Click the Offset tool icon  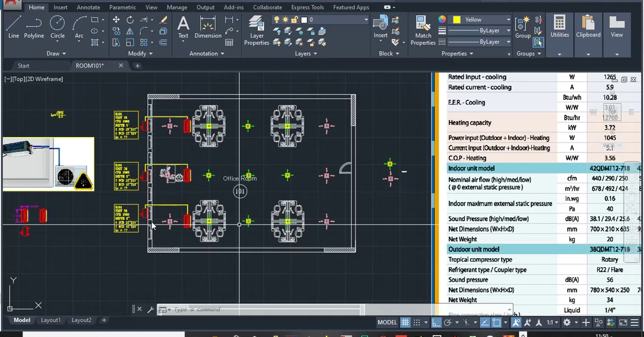point(163,42)
